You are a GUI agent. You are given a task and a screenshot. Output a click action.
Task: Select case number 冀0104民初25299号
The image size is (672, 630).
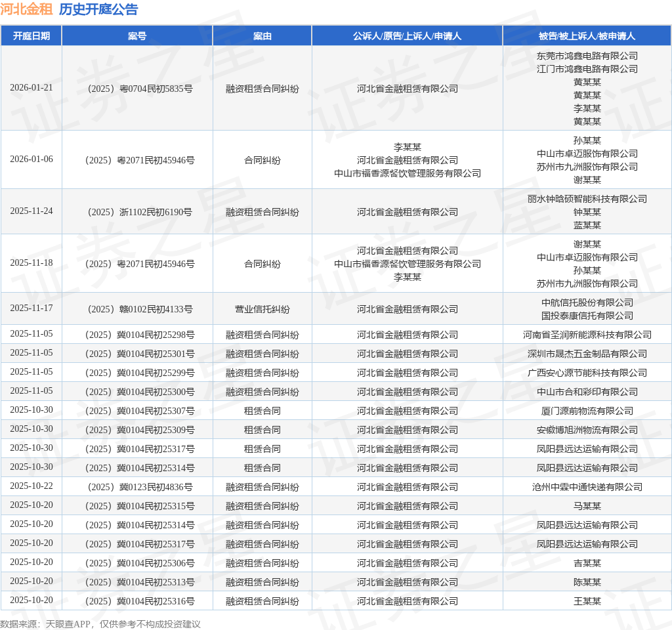[140, 373]
